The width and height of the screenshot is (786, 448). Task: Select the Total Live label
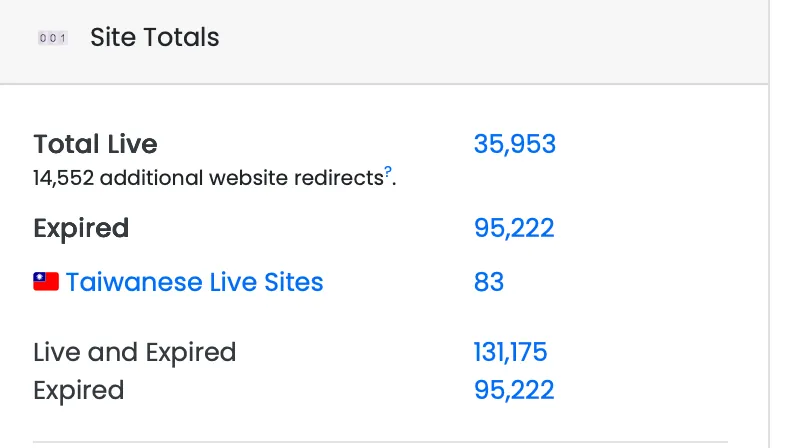pyautogui.click(x=95, y=144)
